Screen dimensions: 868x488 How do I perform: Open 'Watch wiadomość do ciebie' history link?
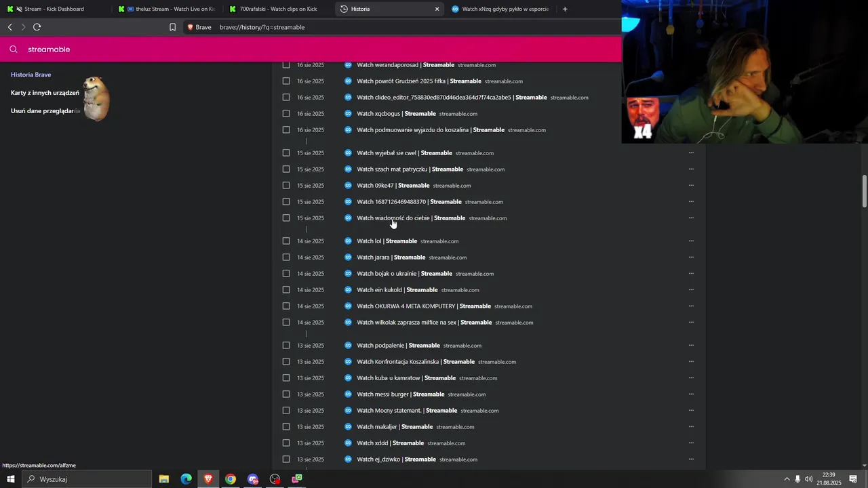(x=411, y=218)
